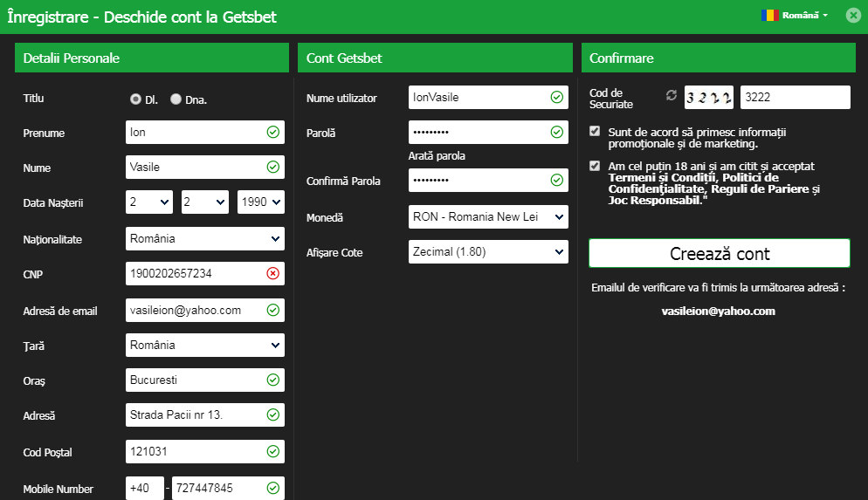
Task: Click the Detalii Personale section header
Action: 152,58
